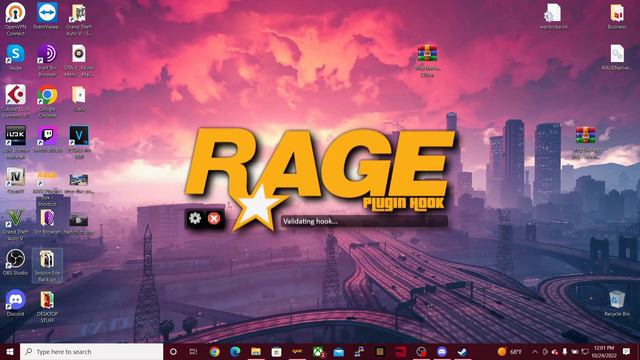Open the Twitch Studio desktop icon
640x360 pixels.
coord(47,140)
